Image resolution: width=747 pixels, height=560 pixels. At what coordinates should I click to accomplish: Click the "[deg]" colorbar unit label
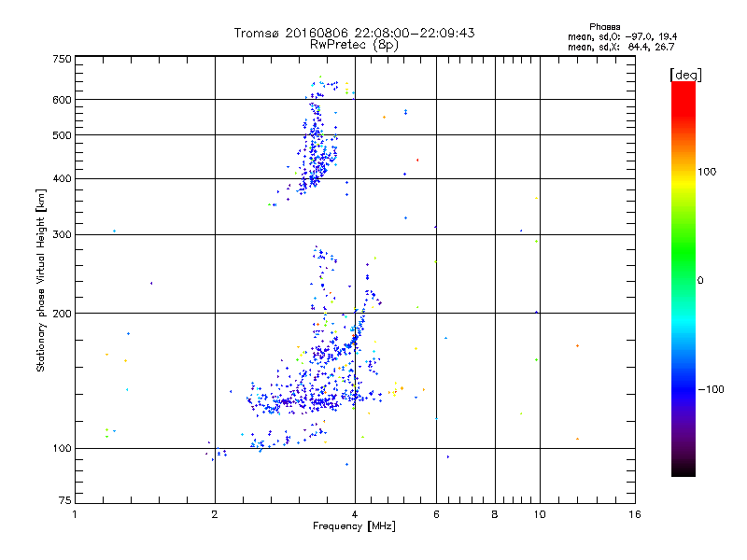[685, 75]
